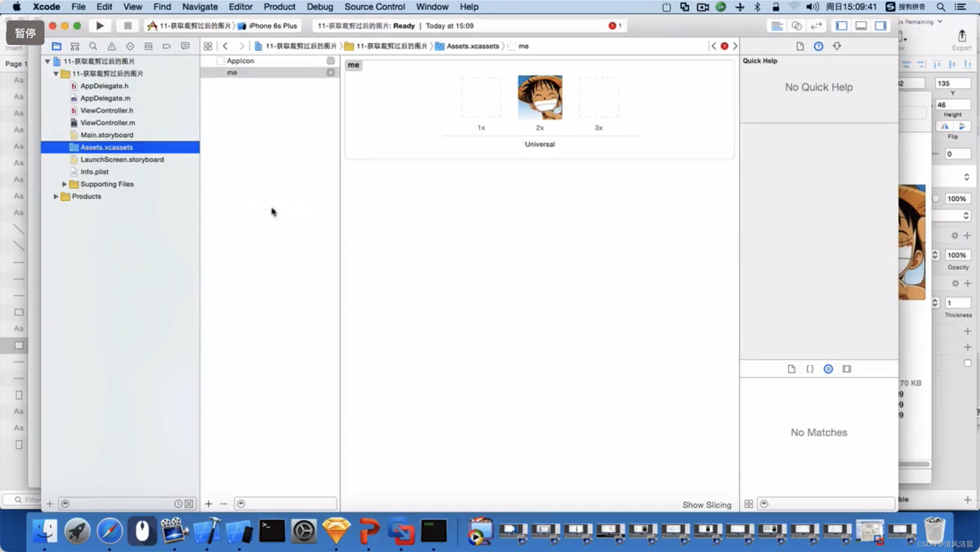980x552 pixels.
Task: Open the Project navigator folder icon
Action: tap(56, 46)
